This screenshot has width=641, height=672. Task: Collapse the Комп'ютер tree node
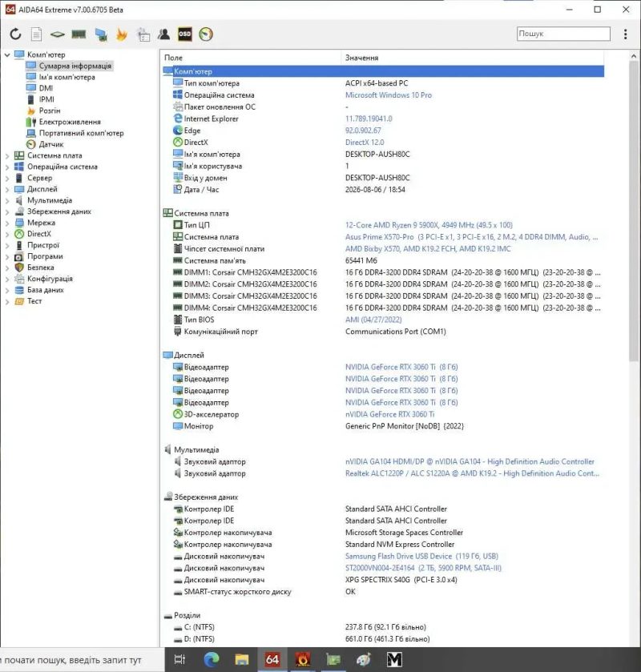click(7, 54)
